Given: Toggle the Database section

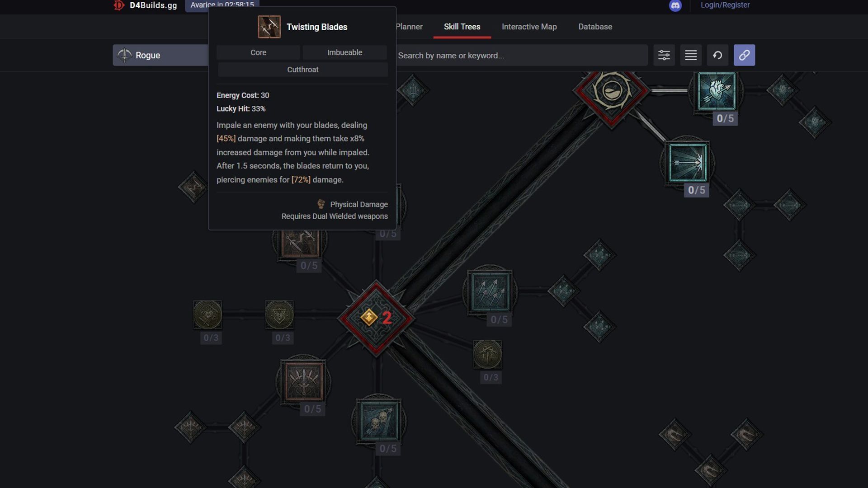Looking at the screenshot, I should point(595,27).
